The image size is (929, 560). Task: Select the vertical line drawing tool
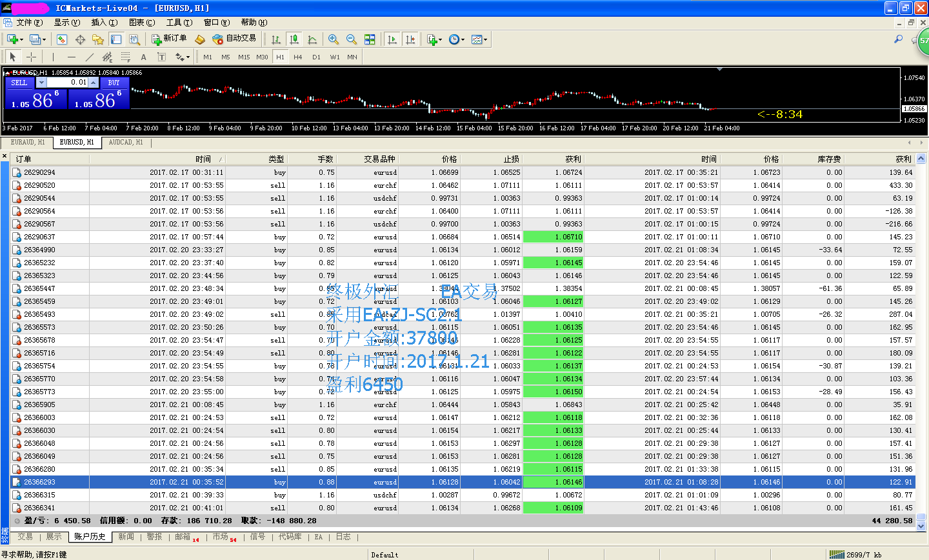(x=54, y=57)
